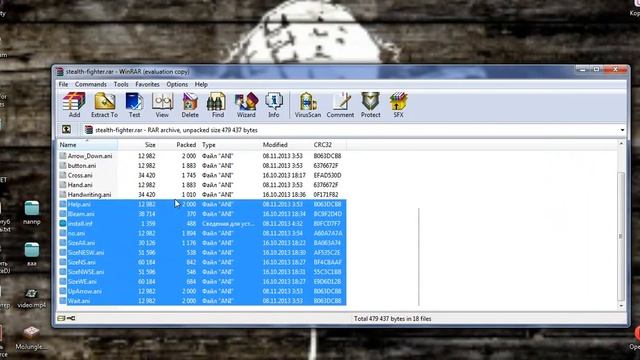640x360 pixels.
Task: Open the Tools menu
Action: click(x=121, y=84)
